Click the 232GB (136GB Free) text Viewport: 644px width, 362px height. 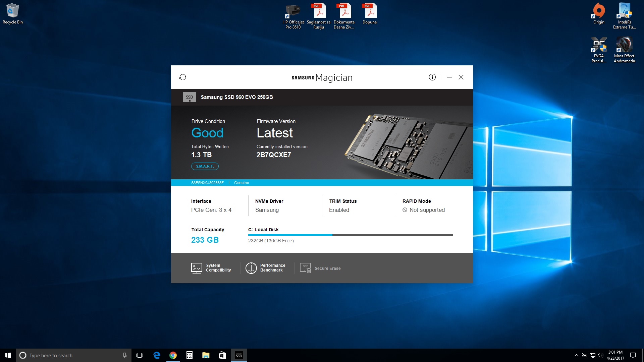pos(271,241)
